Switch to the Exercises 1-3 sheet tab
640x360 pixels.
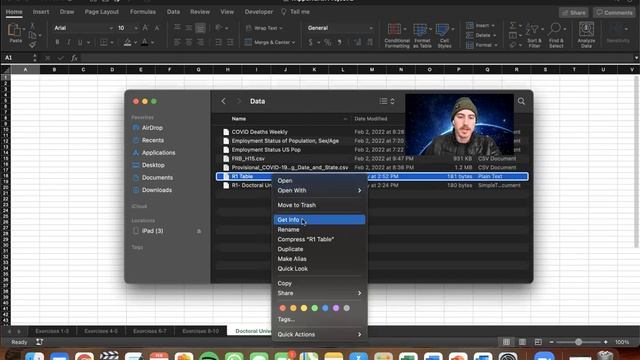pos(52,331)
